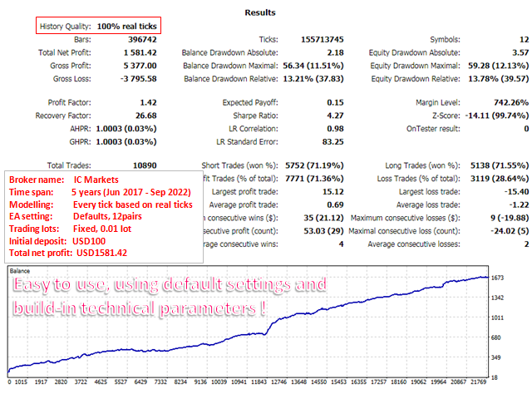Select Expected Payoff value 0.15
The image size is (532, 399).
pyautogui.click(x=335, y=102)
